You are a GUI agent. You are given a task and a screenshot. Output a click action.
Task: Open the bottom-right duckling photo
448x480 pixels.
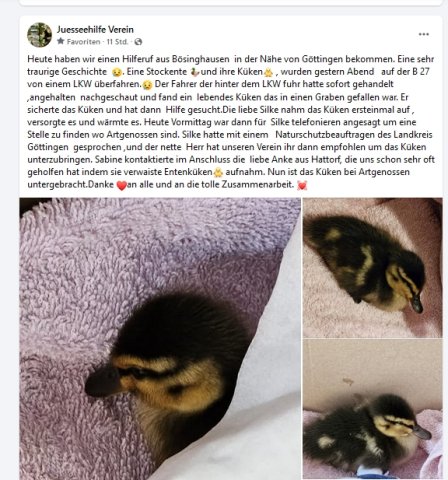(x=373, y=410)
